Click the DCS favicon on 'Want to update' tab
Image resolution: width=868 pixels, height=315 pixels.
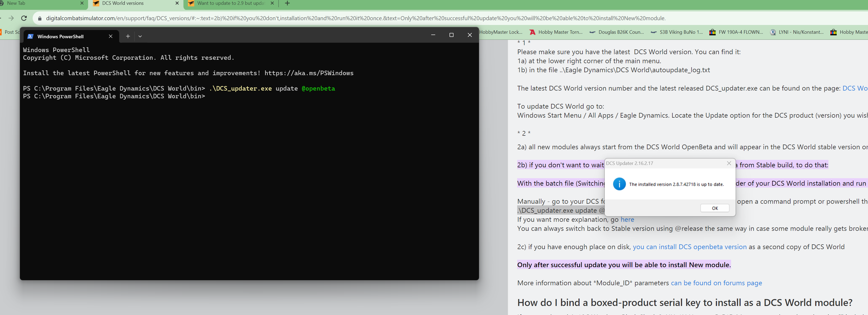coord(191,3)
